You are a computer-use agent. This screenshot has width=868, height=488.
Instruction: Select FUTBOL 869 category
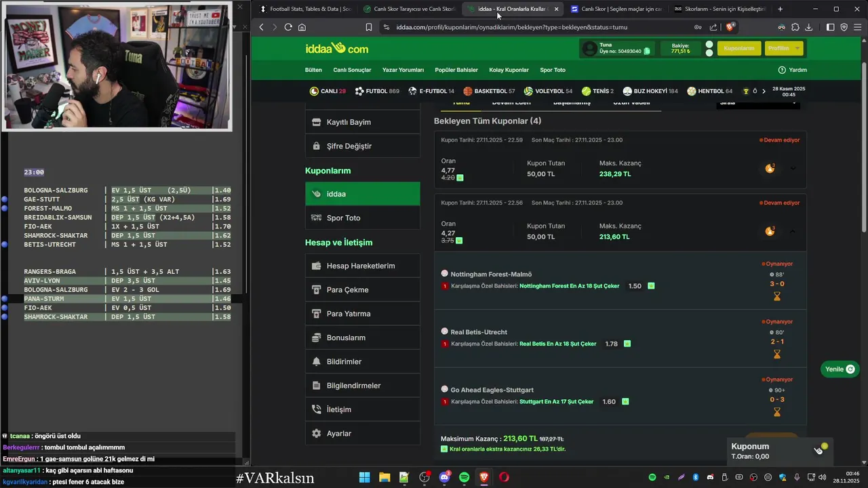pos(377,91)
